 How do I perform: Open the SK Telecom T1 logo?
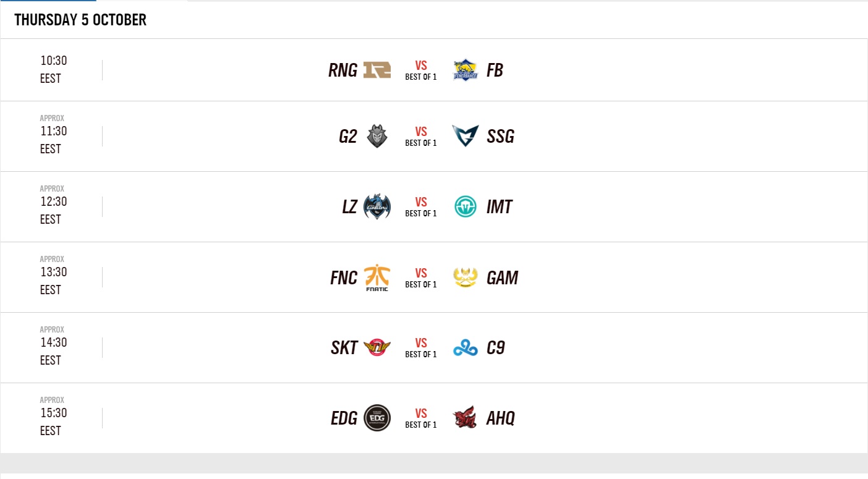click(x=377, y=348)
